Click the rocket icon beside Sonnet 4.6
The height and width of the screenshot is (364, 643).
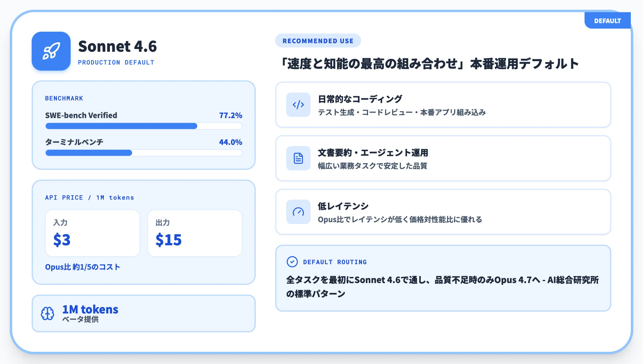click(x=51, y=51)
